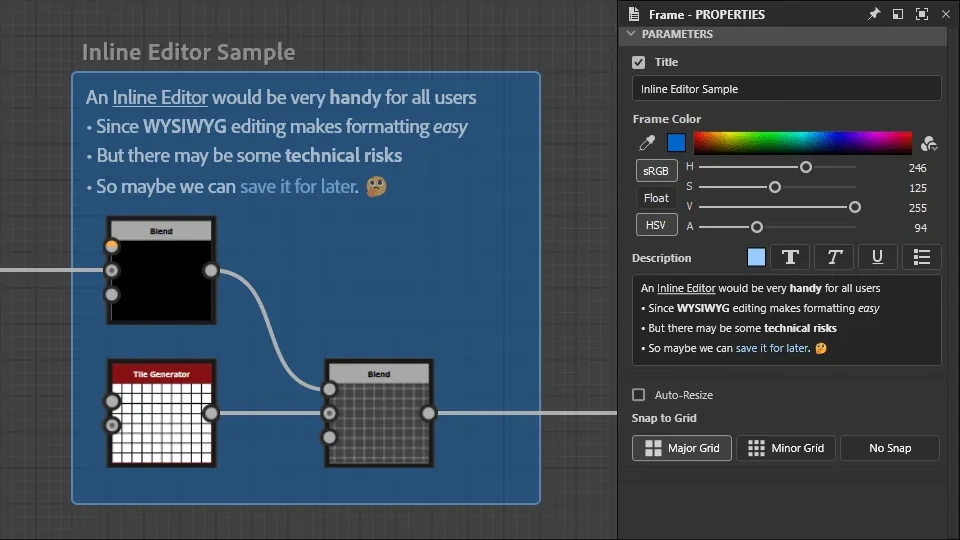Click 'save it for later.' text in frame

click(x=299, y=186)
